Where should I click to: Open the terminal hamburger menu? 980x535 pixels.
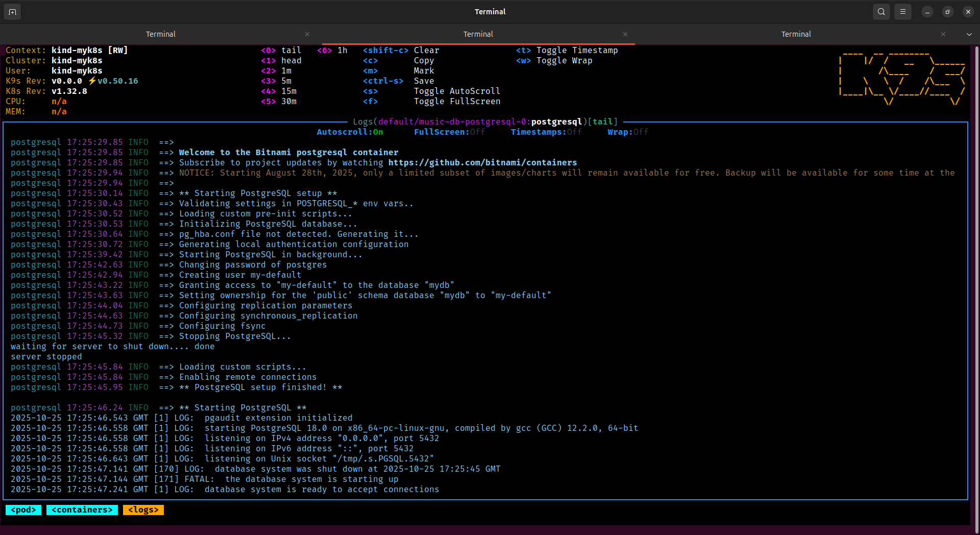903,12
